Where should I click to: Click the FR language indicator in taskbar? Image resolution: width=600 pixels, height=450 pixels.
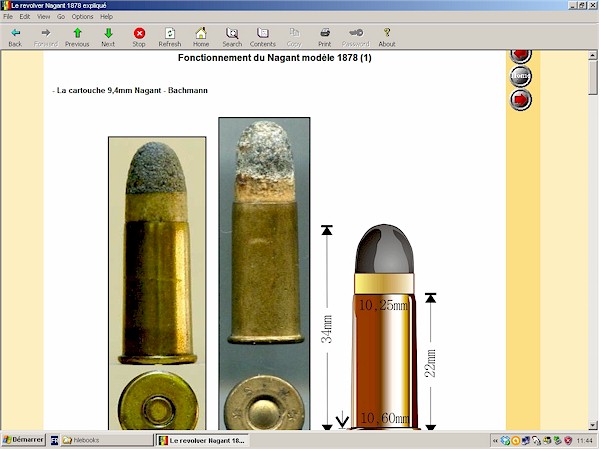pyautogui.click(x=54, y=440)
